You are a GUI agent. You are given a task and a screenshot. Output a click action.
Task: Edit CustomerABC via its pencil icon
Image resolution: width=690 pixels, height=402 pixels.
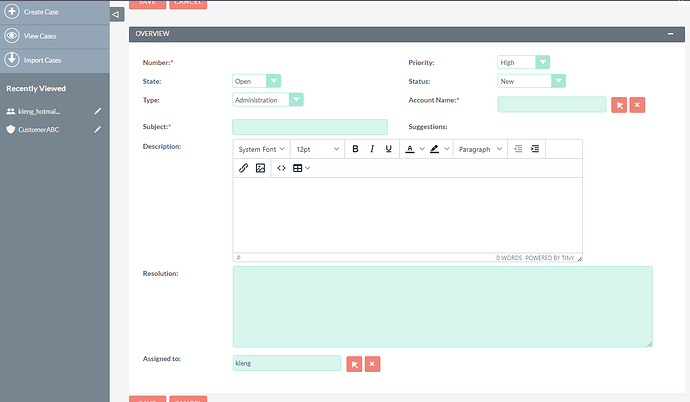[x=98, y=129]
